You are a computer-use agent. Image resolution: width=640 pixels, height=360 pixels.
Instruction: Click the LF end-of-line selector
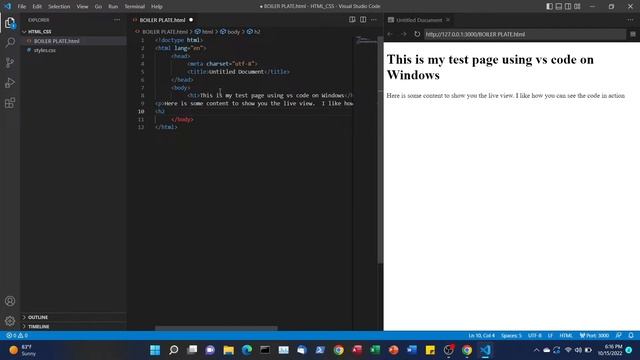pos(550,336)
